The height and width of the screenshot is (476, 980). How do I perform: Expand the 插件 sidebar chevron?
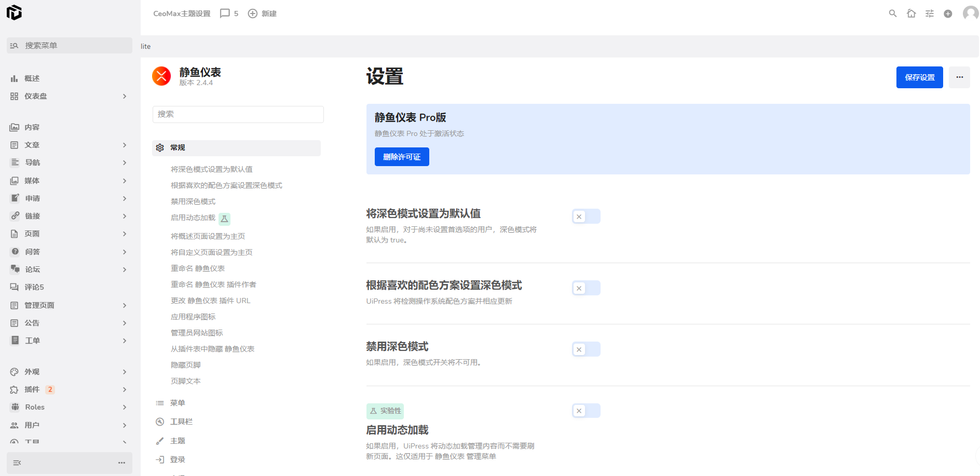[125, 389]
